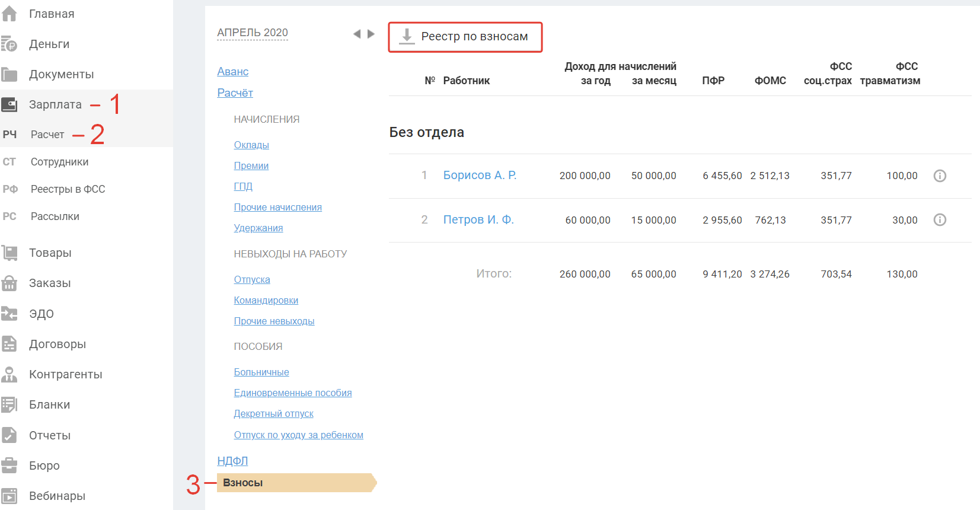Download Реестр по взносам
Image resolution: width=980 pixels, height=510 pixels.
click(465, 37)
